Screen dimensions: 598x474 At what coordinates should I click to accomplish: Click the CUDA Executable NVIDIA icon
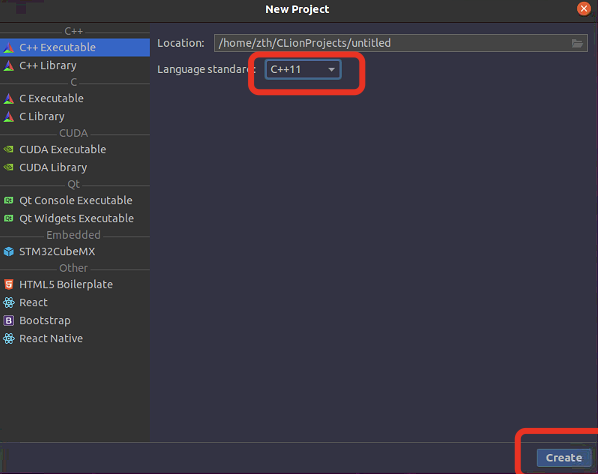[9, 149]
